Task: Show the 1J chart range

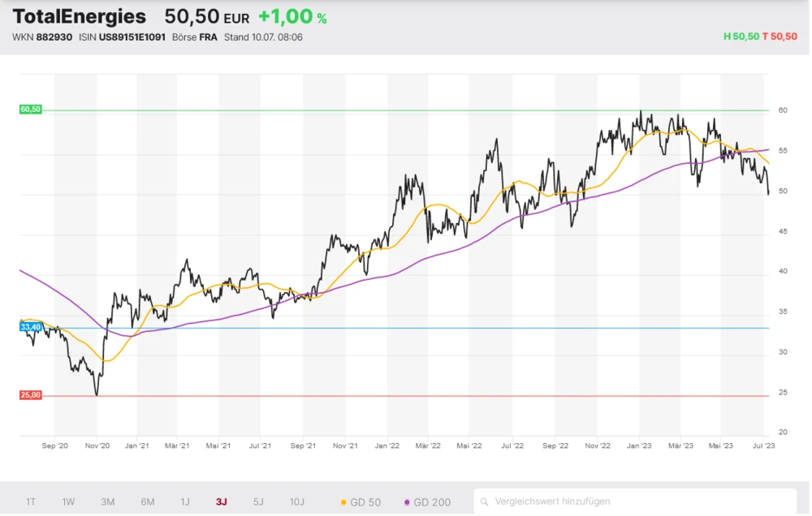Action: click(x=184, y=501)
